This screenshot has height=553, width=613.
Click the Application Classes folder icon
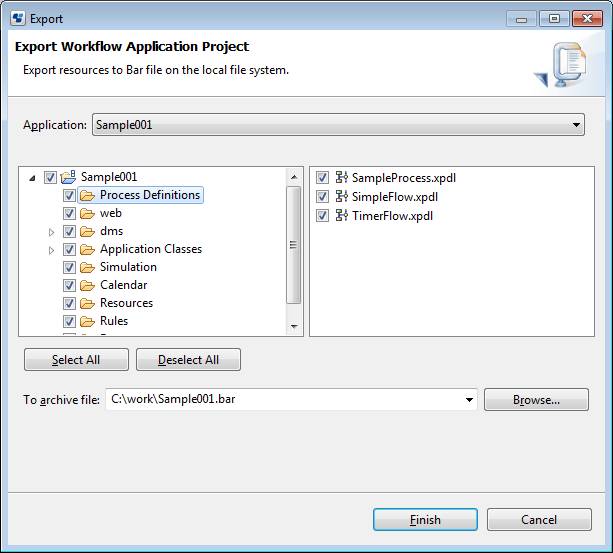tap(87, 249)
